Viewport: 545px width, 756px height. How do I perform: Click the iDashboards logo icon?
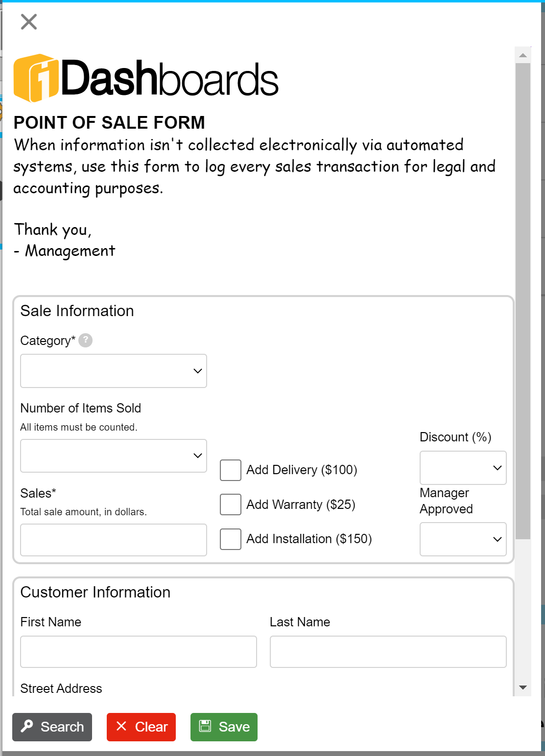coord(36,78)
